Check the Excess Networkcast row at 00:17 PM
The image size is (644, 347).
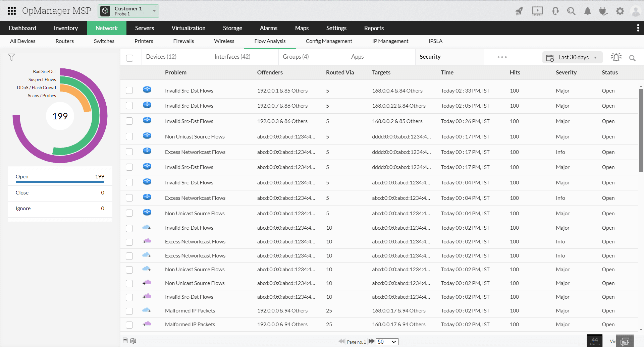129,152
